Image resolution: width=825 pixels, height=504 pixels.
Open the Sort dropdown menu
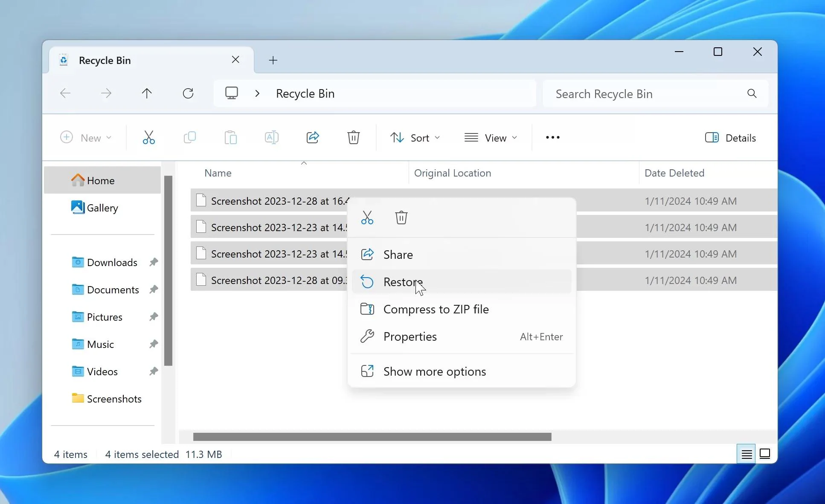pos(415,137)
